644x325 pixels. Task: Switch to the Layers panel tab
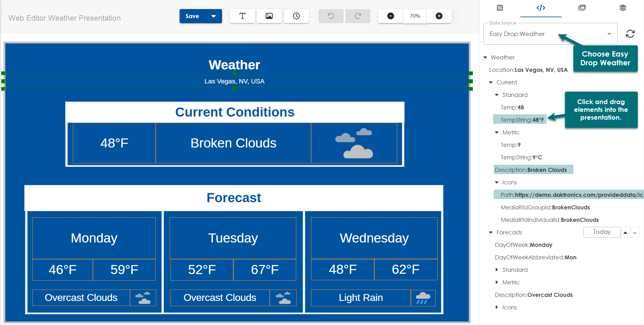(x=623, y=8)
